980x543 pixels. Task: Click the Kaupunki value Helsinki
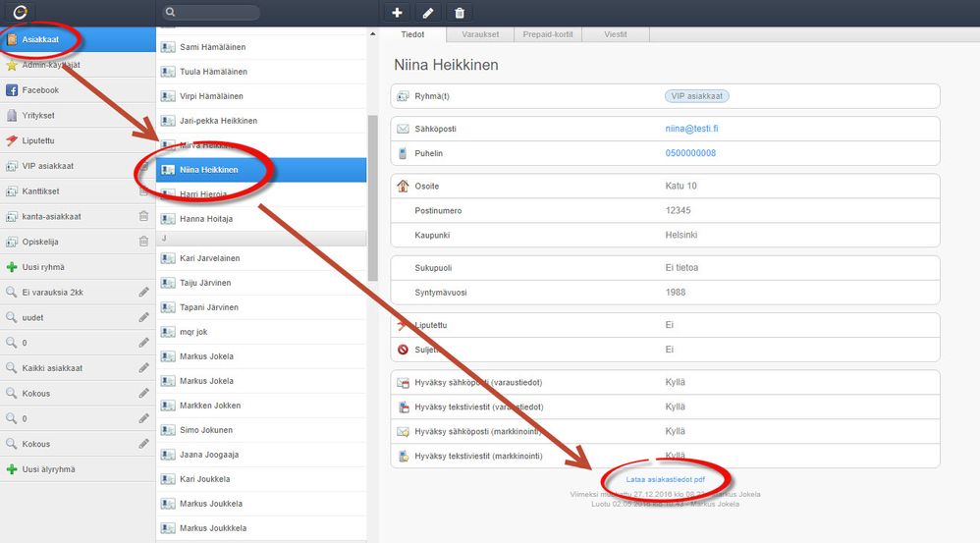[681, 235]
